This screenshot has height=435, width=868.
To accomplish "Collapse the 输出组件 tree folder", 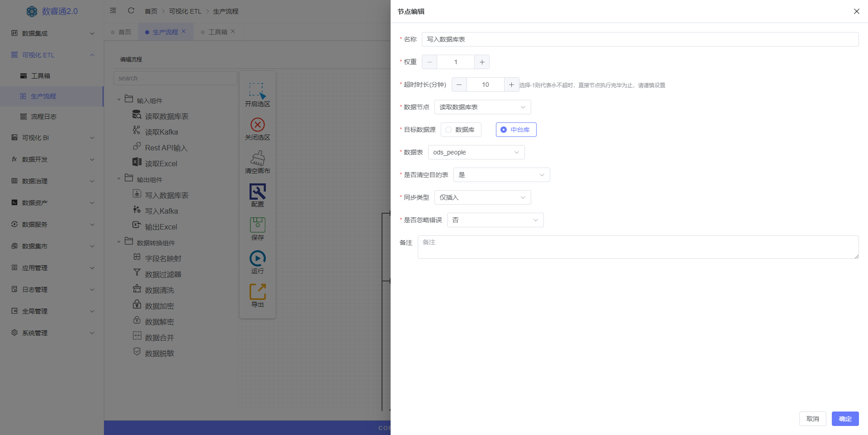I will click(119, 179).
